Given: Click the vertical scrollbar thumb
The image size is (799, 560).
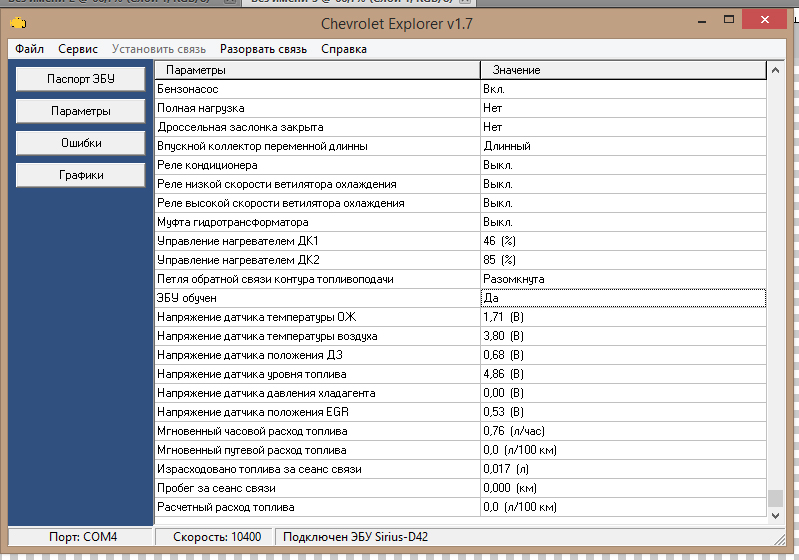Looking at the screenshot, I should pyautogui.click(x=775, y=498).
